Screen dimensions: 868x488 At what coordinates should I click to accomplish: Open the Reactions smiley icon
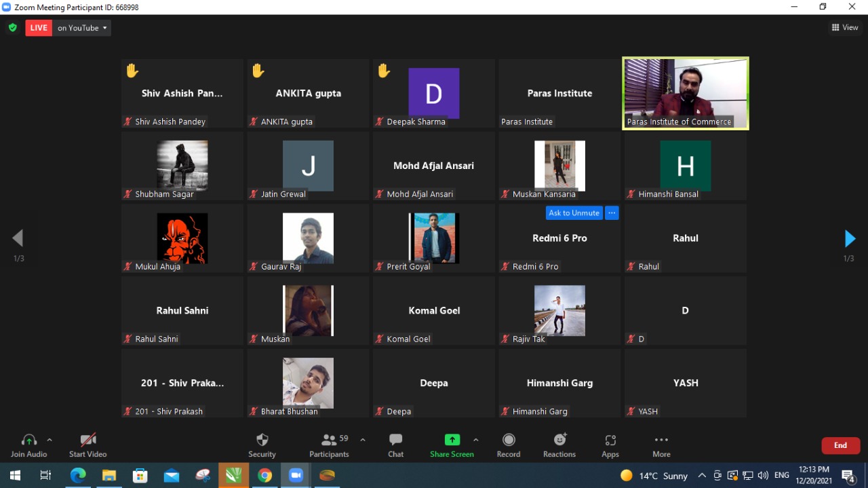pos(560,440)
